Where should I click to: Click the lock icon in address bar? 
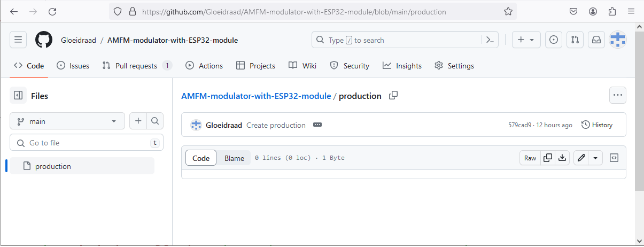pos(131,11)
